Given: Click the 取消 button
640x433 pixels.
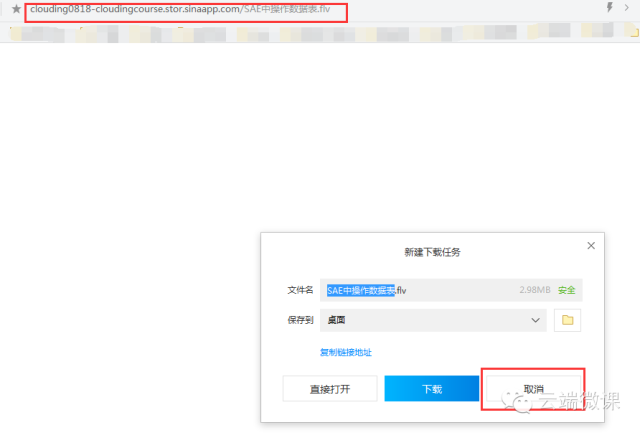Looking at the screenshot, I should tap(533, 389).
